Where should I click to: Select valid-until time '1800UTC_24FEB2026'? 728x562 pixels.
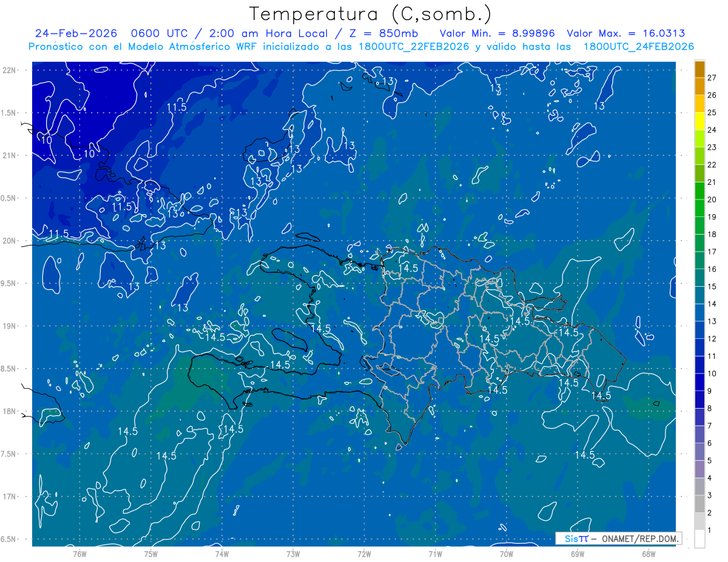pos(638,47)
